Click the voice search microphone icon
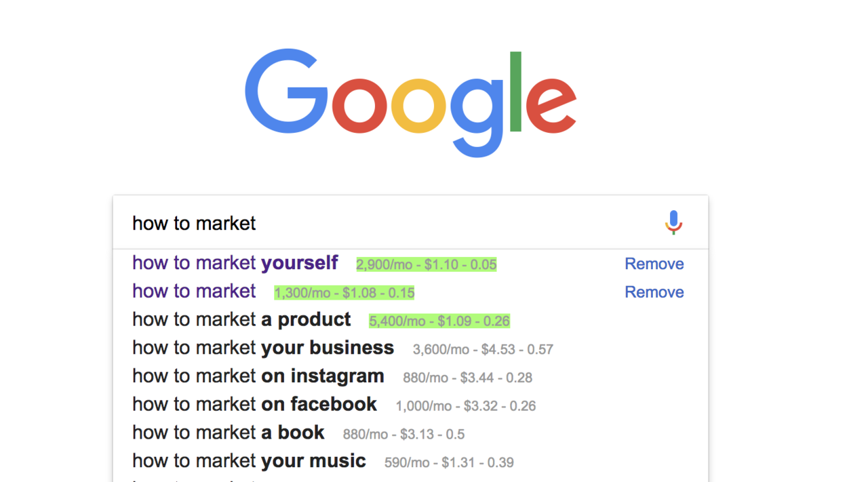This screenshot has height=482, width=868. [x=673, y=222]
